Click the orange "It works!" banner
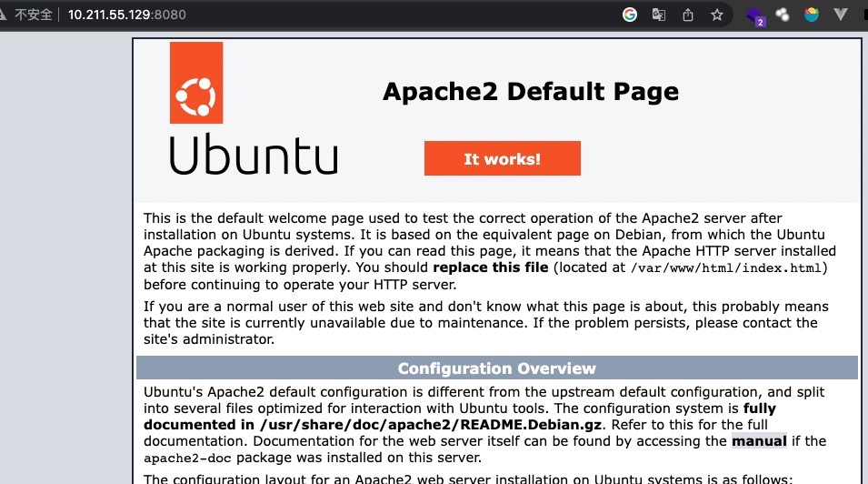The image size is (868, 484). point(502,158)
